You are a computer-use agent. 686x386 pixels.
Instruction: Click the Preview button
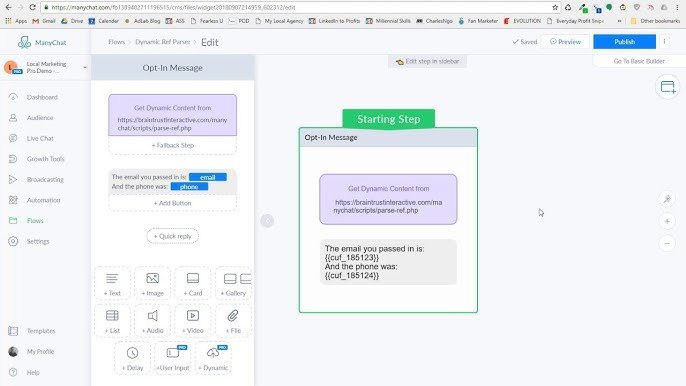(565, 42)
